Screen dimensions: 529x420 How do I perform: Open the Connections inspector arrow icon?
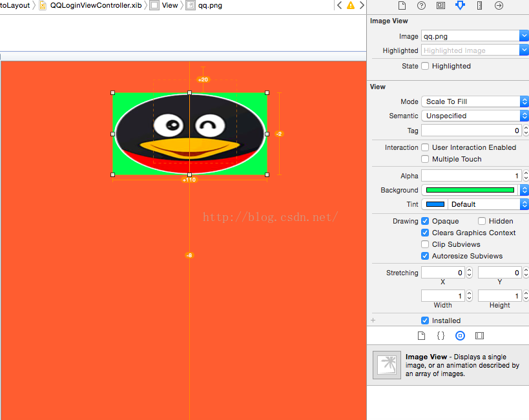click(499, 5)
